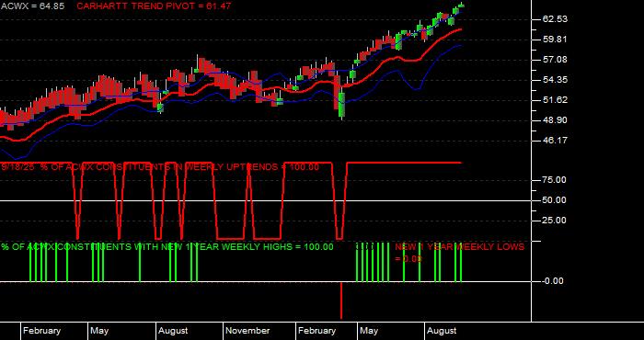Click the ACWX = 64.85 ticker label

point(32,6)
